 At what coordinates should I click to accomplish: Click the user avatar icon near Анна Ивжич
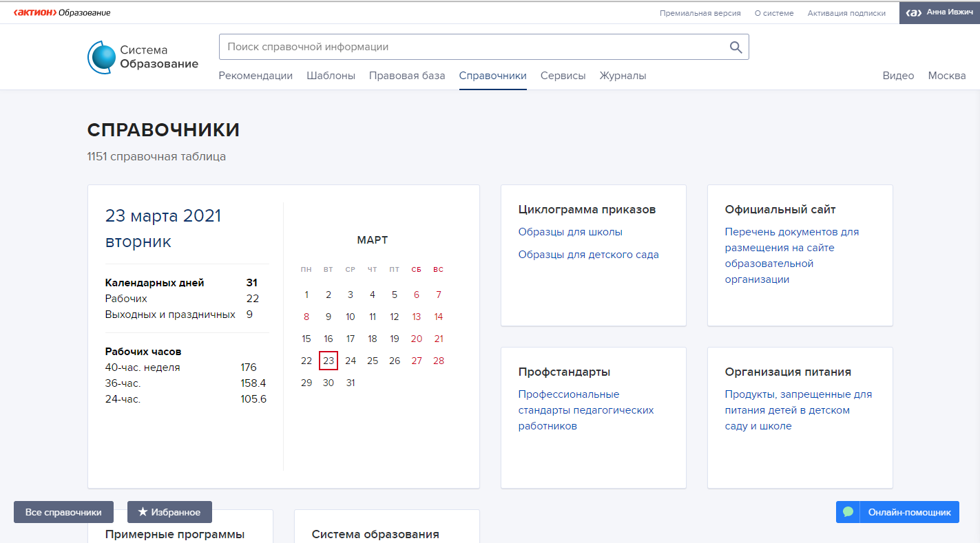[x=914, y=13]
